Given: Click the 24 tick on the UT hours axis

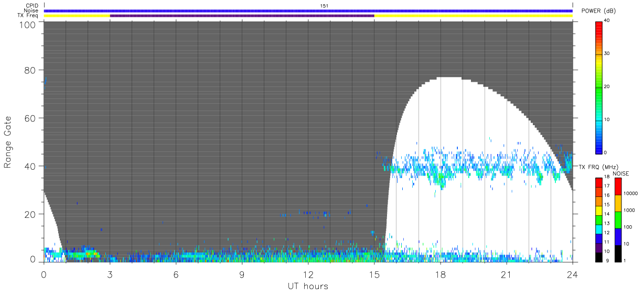Looking at the screenshot, I should coord(573,274).
